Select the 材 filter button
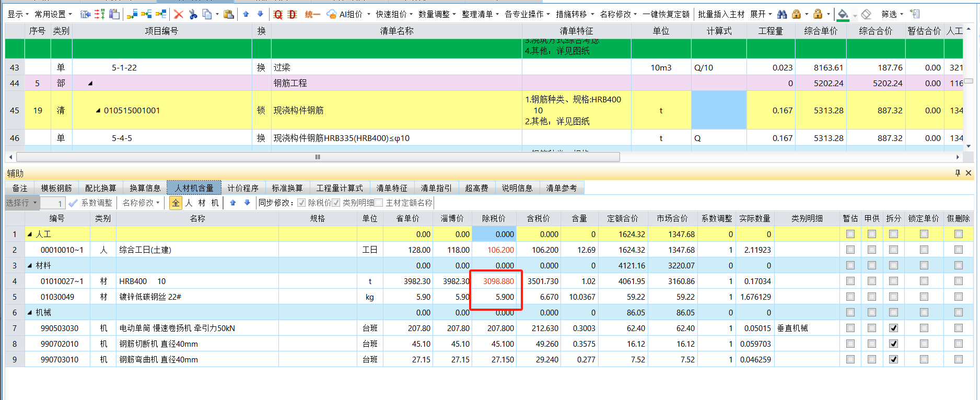 point(202,203)
